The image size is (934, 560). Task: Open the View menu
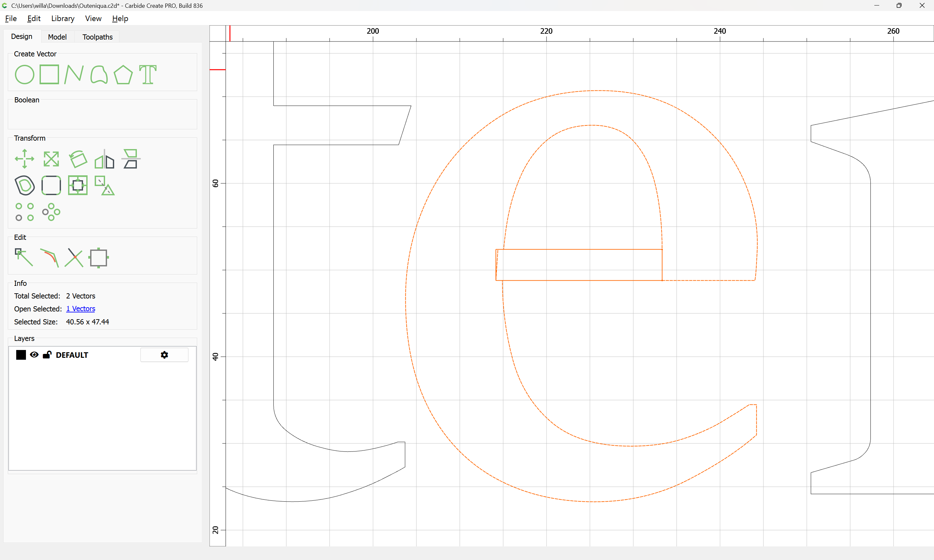(93, 18)
